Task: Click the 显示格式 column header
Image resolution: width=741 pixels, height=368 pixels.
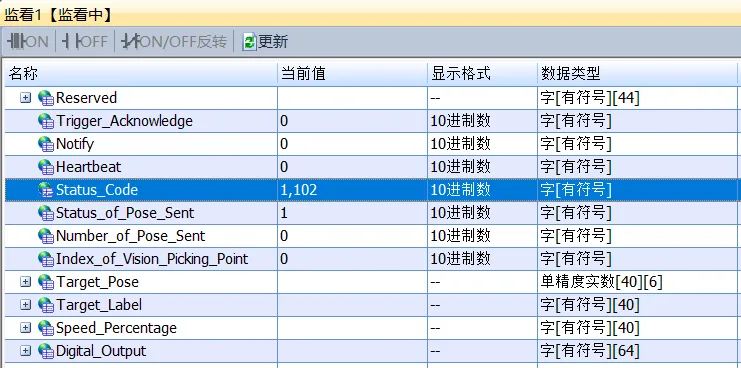Action: coord(483,74)
